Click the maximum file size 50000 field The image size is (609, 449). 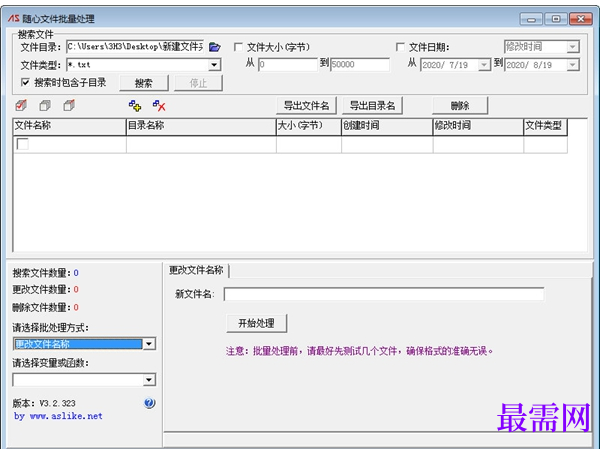tap(360, 64)
